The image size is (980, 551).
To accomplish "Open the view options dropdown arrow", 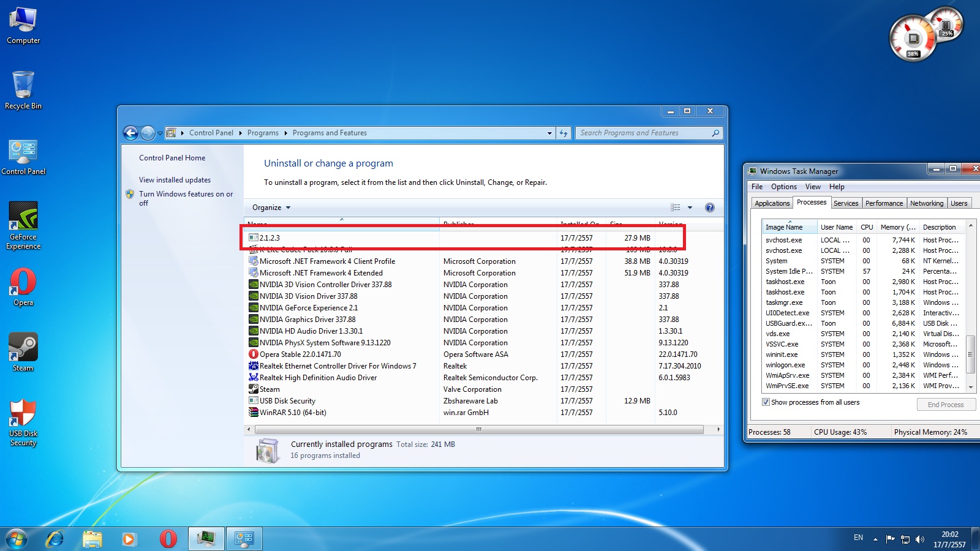I will 690,208.
